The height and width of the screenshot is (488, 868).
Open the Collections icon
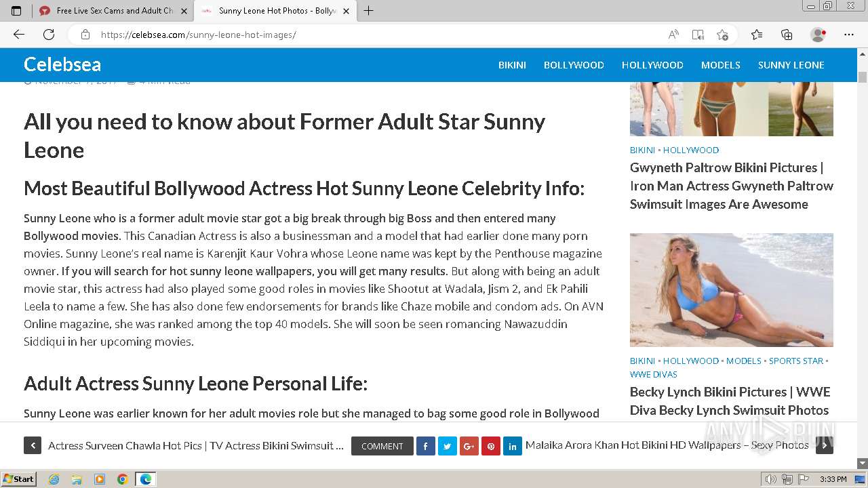787,35
